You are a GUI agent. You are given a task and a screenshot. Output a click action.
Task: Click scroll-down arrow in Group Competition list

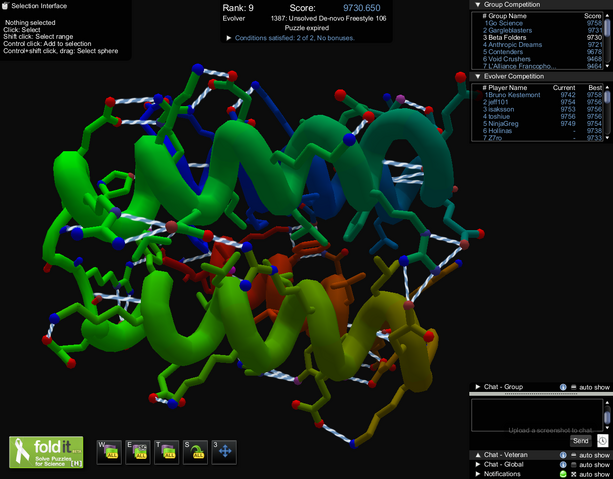[607, 66]
